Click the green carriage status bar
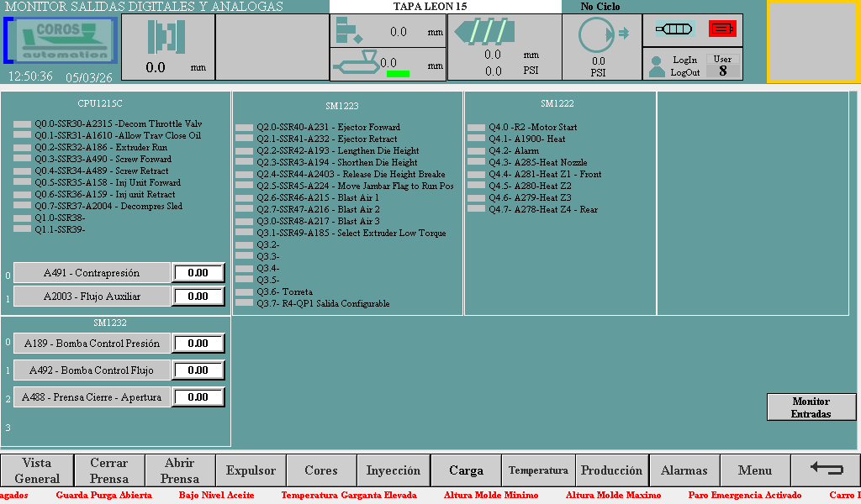This screenshot has height=504, width=861. (398, 74)
